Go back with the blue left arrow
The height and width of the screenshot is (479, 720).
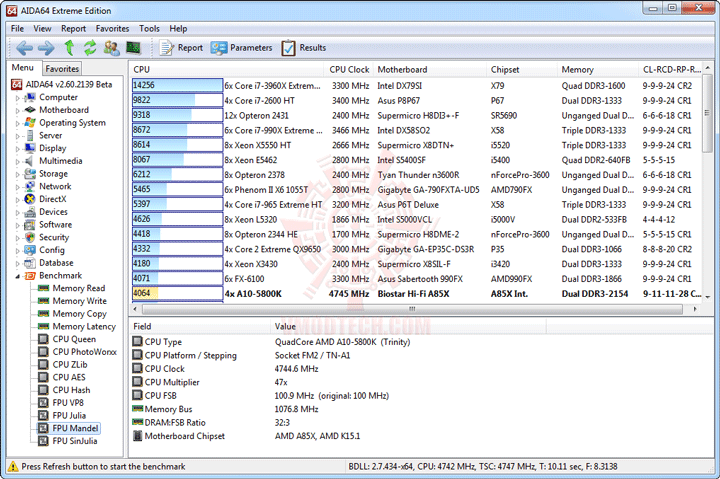click(24, 48)
